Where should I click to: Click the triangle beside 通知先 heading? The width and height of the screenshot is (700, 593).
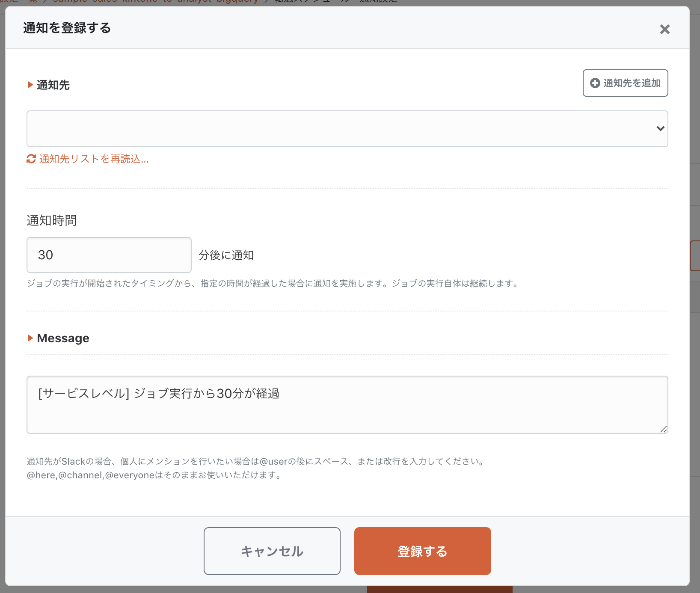[30, 85]
